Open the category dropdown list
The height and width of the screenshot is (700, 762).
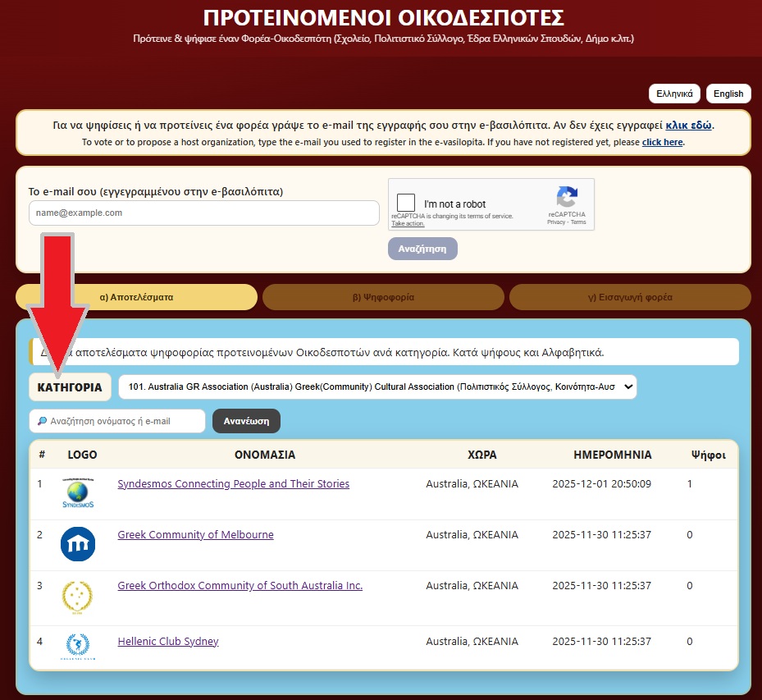point(377,387)
